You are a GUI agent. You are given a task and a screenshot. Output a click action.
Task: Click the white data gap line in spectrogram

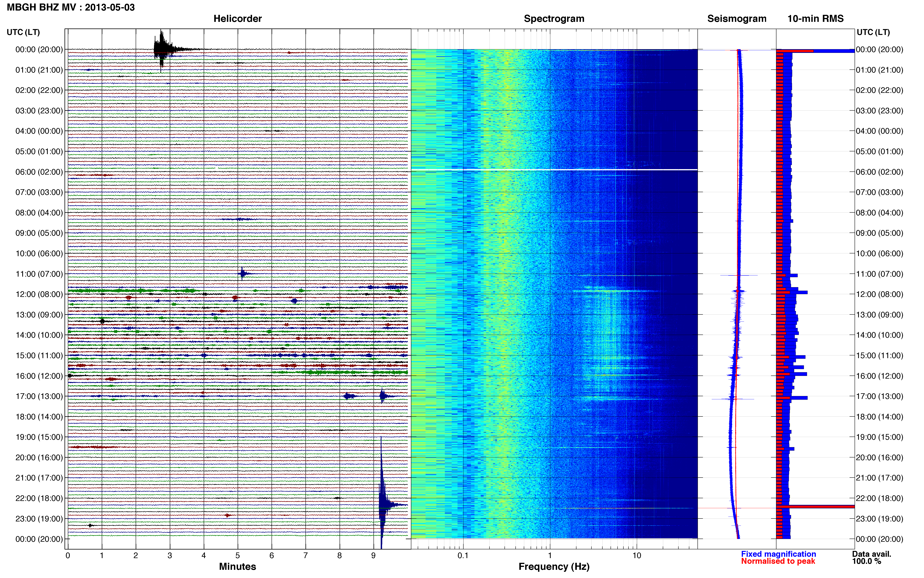(x=554, y=169)
